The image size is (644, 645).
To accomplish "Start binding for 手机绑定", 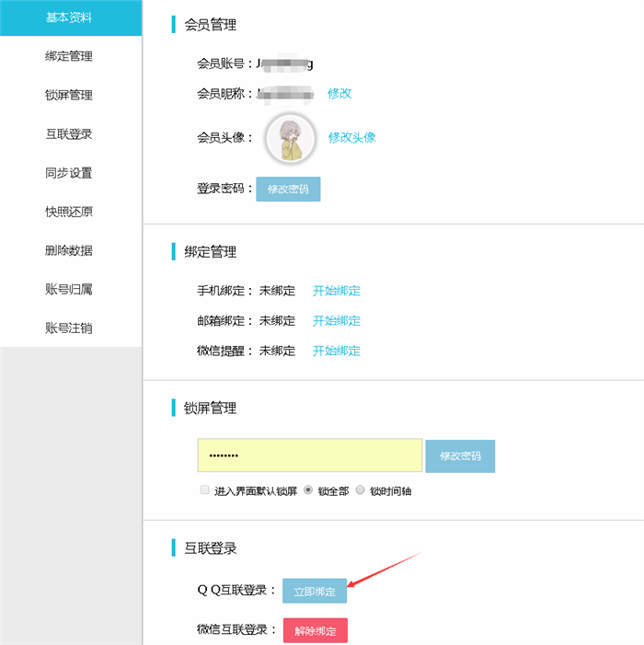I will (337, 291).
